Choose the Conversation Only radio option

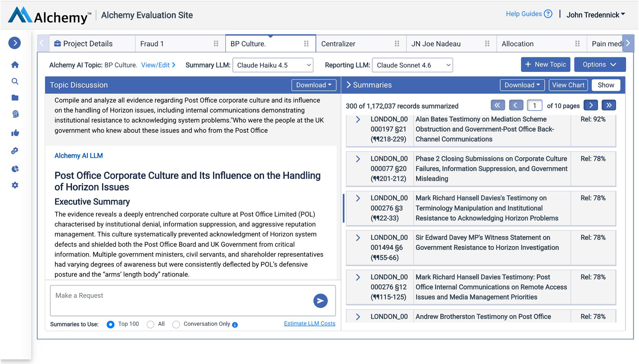tap(176, 324)
